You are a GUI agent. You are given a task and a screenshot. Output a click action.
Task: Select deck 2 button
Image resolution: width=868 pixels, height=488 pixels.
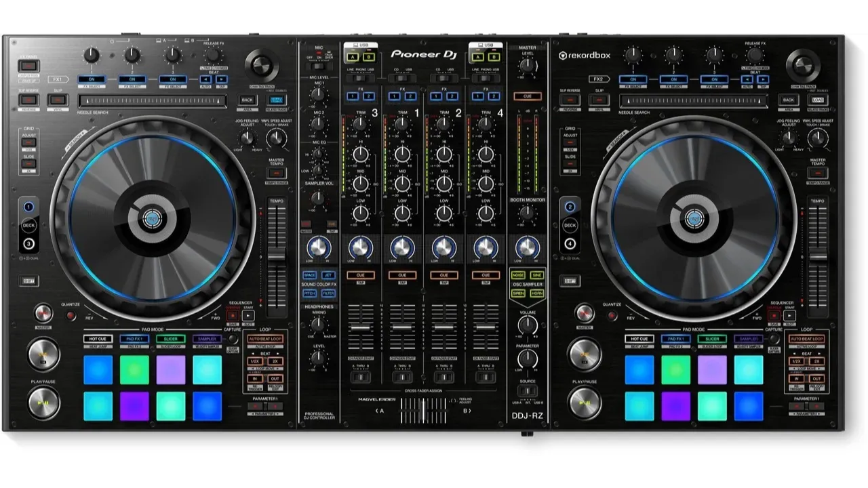pos(570,206)
